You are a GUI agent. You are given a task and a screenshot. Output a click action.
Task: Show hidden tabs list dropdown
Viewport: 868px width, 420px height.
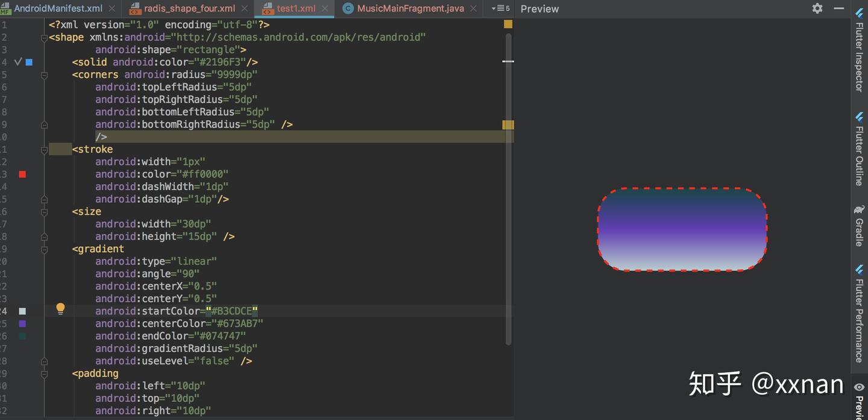[x=500, y=8]
